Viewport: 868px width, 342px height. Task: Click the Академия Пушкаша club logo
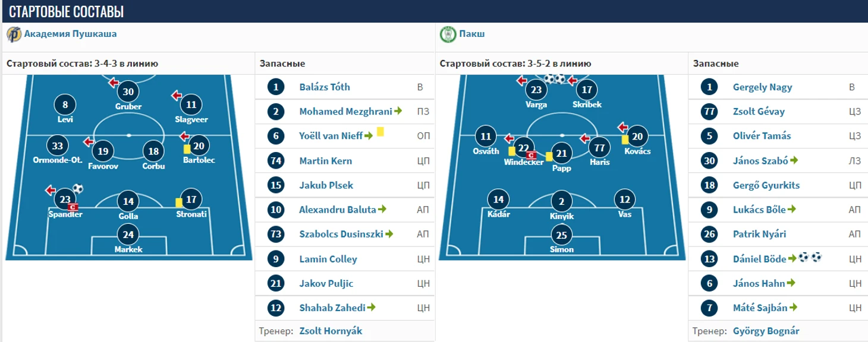14,34
